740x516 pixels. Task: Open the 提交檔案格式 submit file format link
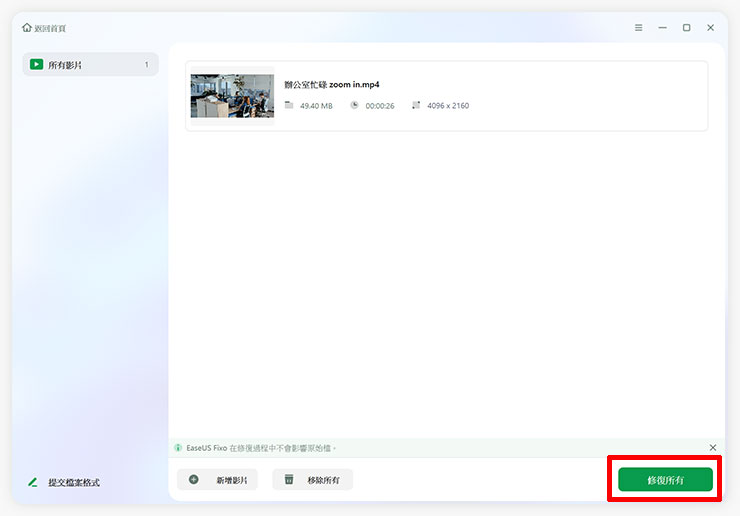[74, 482]
